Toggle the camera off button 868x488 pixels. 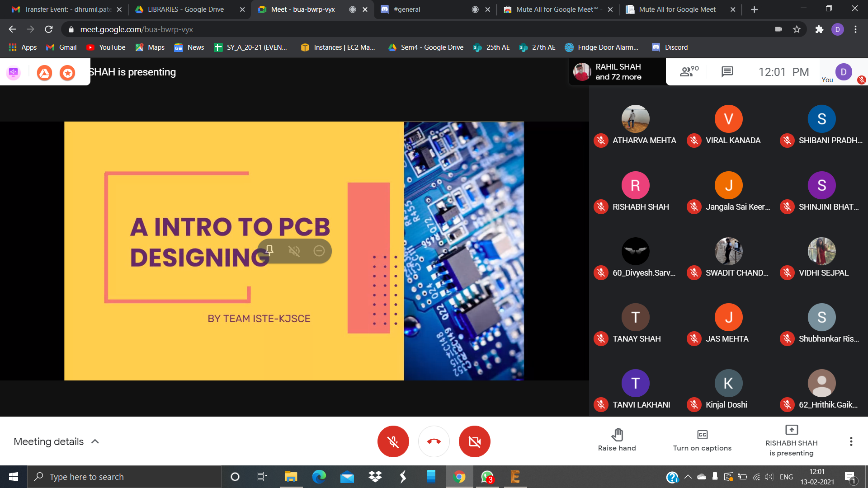click(x=474, y=441)
